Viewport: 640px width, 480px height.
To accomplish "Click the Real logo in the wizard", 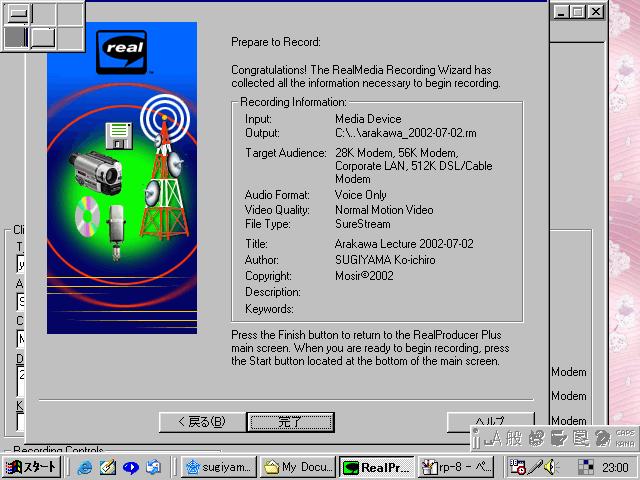I will 122,52.
